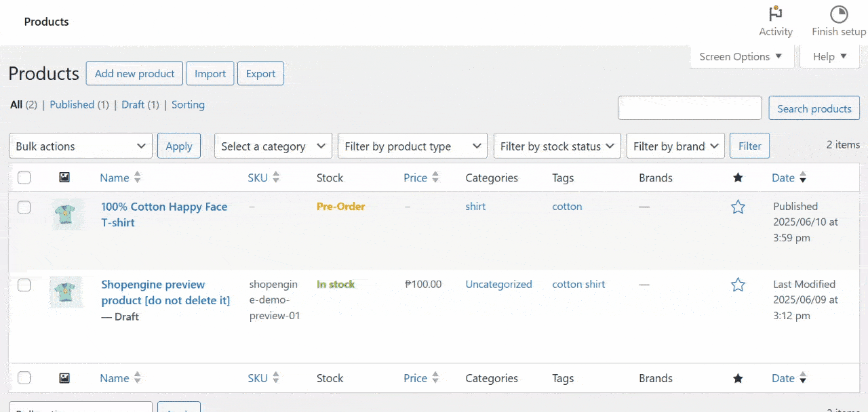Star the 100% Cotton Happy Face T-shirt as featured
868x412 pixels.
coord(738,207)
